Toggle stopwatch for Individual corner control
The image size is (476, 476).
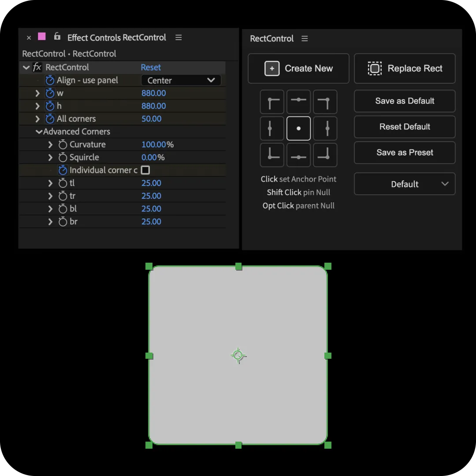63,170
